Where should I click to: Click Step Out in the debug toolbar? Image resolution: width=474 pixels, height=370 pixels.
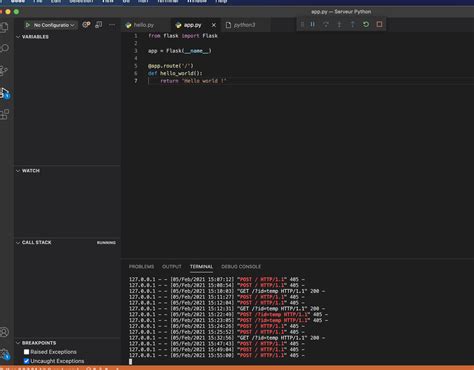coord(353,24)
